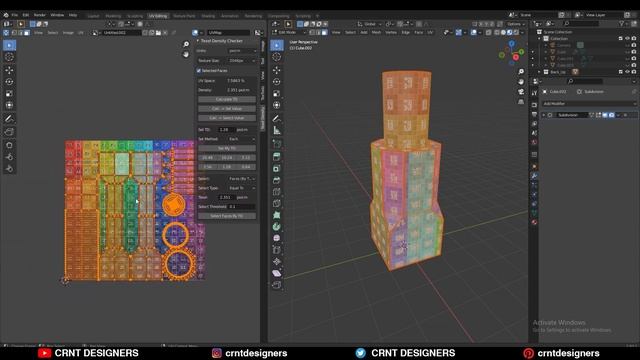This screenshot has width=640, height=360.
Task: Click the Select Threshold value field
Action: [242, 207]
